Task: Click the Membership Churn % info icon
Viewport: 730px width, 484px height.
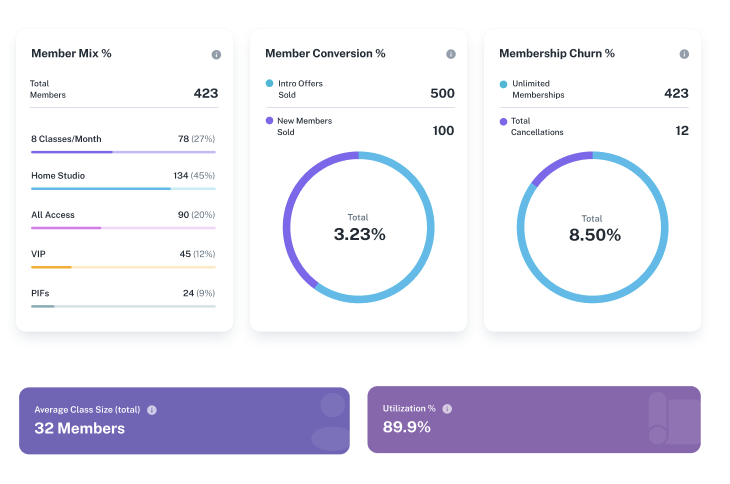Action: [x=684, y=54]
